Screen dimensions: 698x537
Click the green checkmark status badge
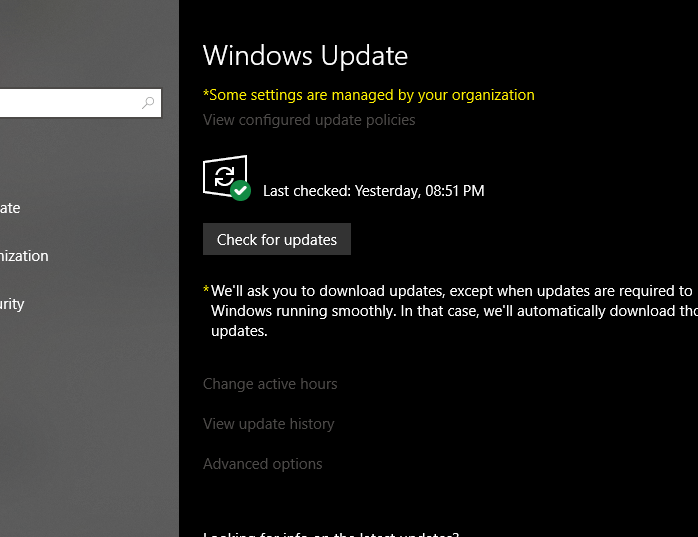tap(240, 190)
